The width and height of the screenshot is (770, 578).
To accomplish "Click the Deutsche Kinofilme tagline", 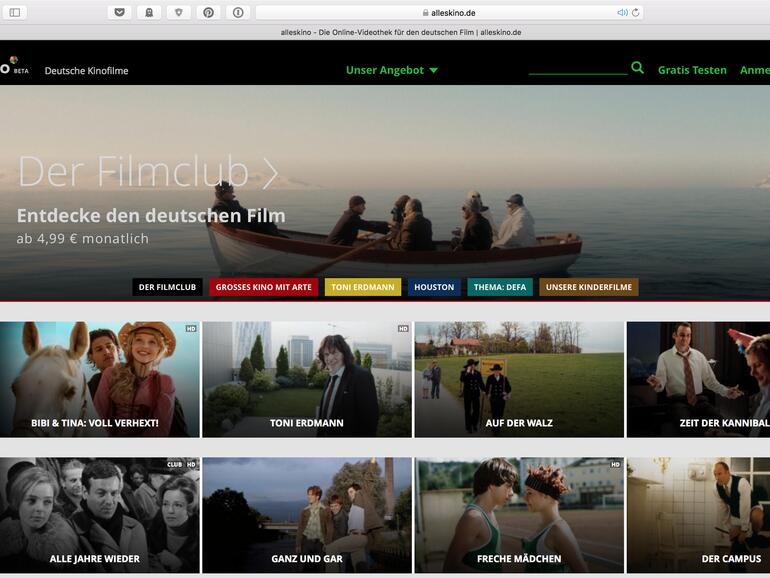I will pyautogui.click(x=86, y=71).
